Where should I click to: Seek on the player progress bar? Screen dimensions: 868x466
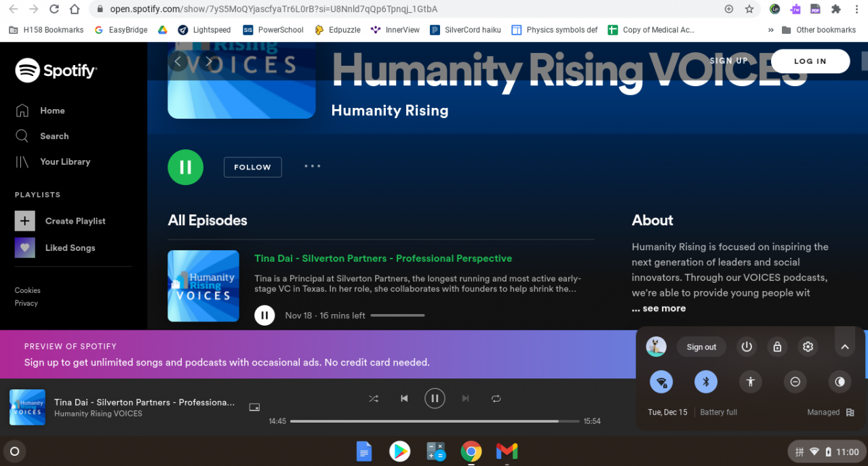(435, 421)
